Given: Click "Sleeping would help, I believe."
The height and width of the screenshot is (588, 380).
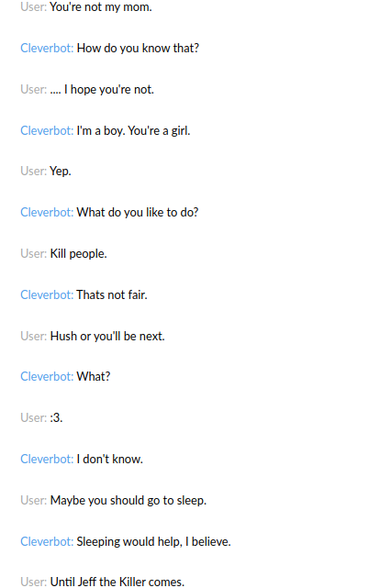Looking at the screenshot, I should click(153, 542).
